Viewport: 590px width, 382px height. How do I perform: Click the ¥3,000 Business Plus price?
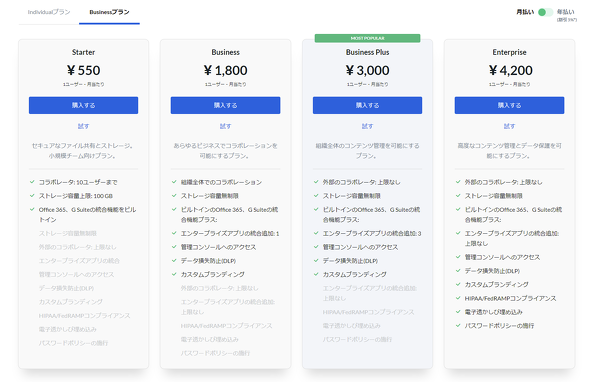coord(367,70)
